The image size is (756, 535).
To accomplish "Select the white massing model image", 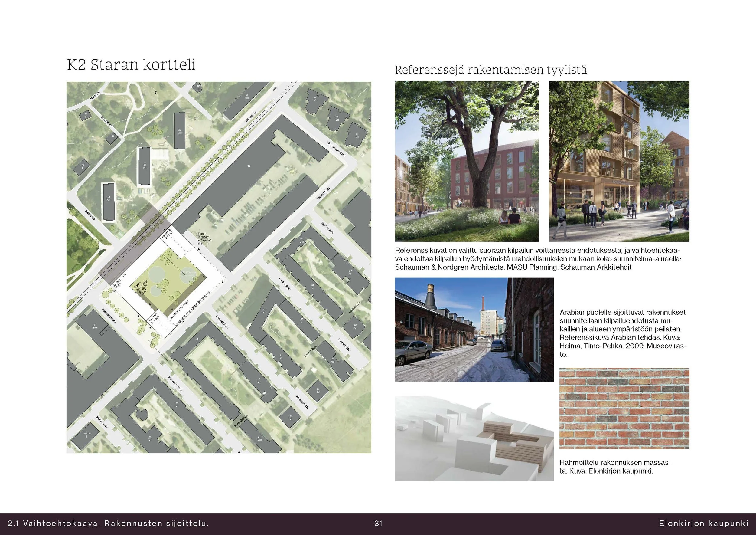I will 474,438.
